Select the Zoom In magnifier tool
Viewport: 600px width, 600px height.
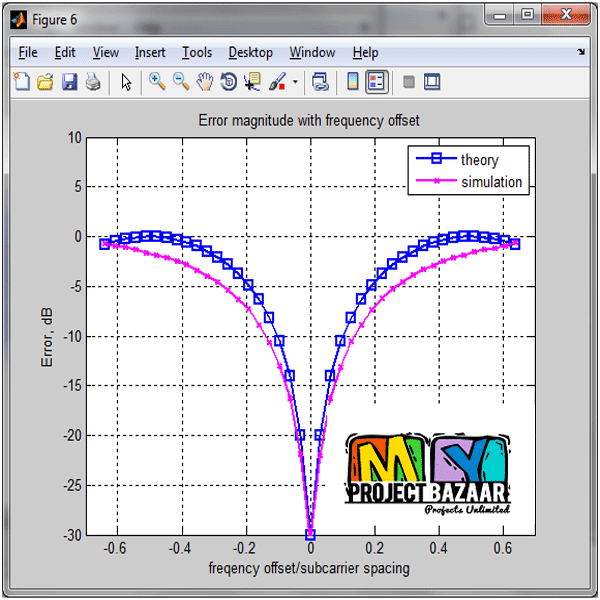tap(157, 82)
